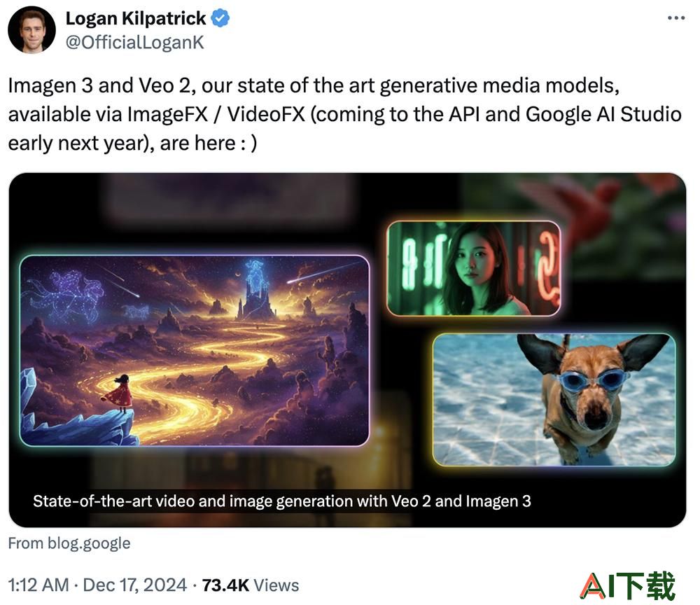Click the AI下载 watermark logo

click(x=627, y=585)
